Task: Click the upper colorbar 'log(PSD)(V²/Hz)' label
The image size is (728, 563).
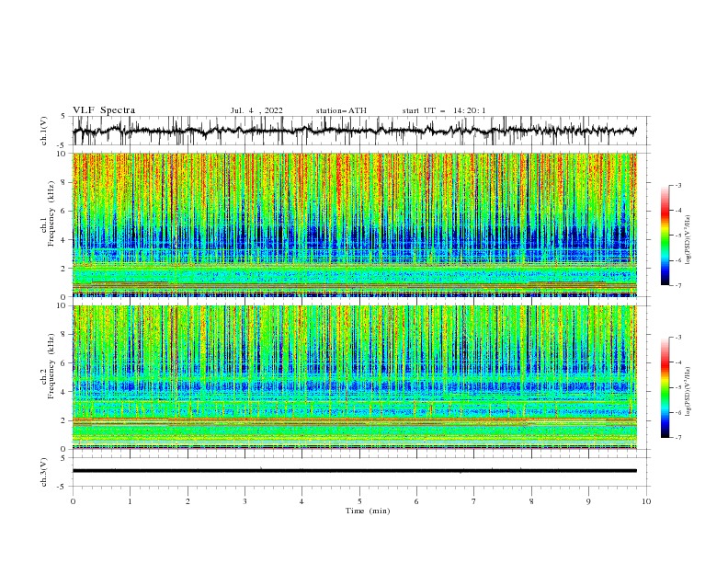Action: (x=688, y=240)
